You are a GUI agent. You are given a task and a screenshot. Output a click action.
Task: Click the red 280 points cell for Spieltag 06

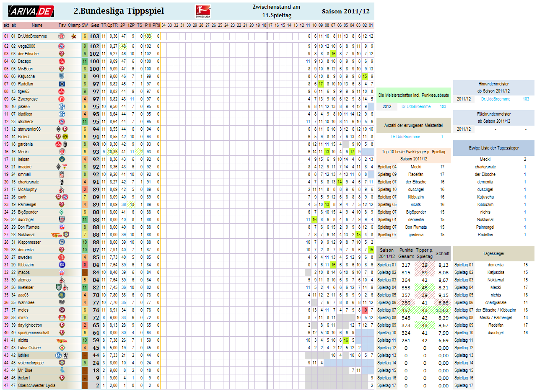[406, 302]
